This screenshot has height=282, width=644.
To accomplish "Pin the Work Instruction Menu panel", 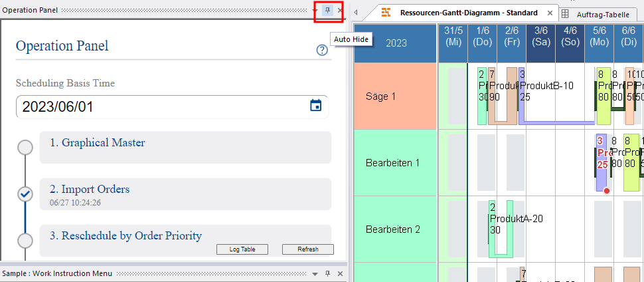I will 327,274.
